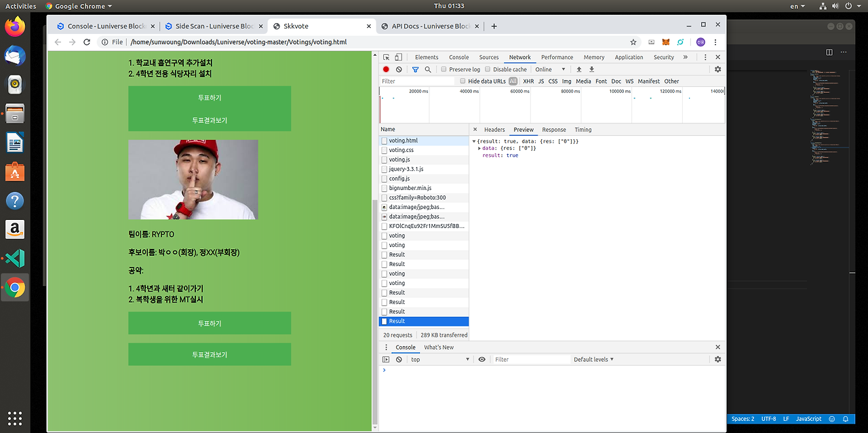Clear the console output
Viewport: 868px width, 433px height.
pos(399,360)
